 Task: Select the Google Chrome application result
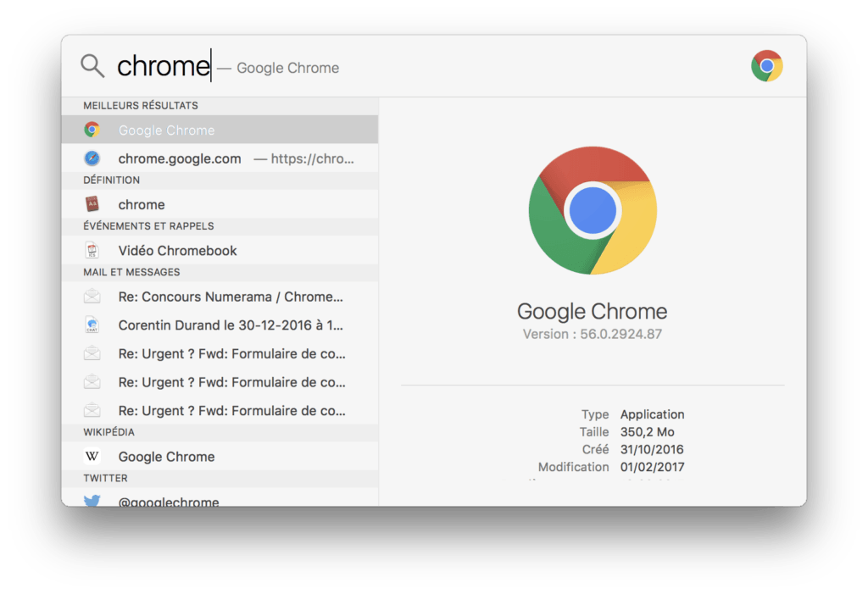(220, 130)
